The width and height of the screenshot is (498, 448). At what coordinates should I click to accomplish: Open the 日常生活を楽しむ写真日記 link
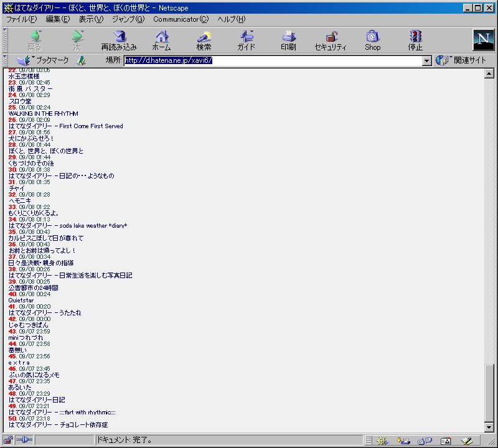click(x=70, y=275)
